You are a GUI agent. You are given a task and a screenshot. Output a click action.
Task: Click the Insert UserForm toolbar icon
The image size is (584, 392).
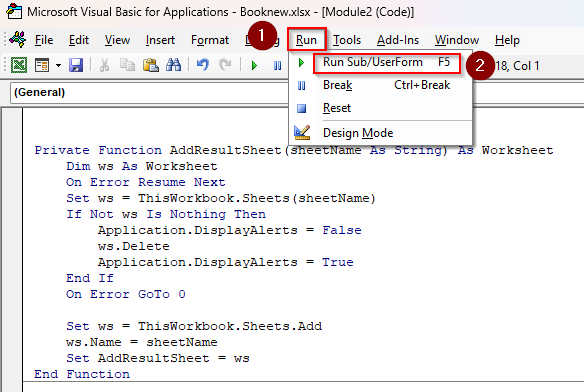coord(42,66)
